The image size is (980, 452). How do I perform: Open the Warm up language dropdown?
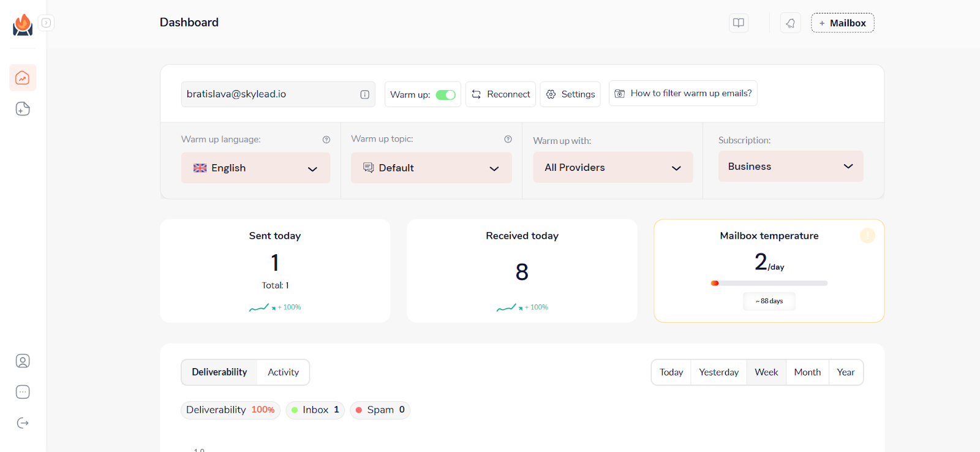255,168
